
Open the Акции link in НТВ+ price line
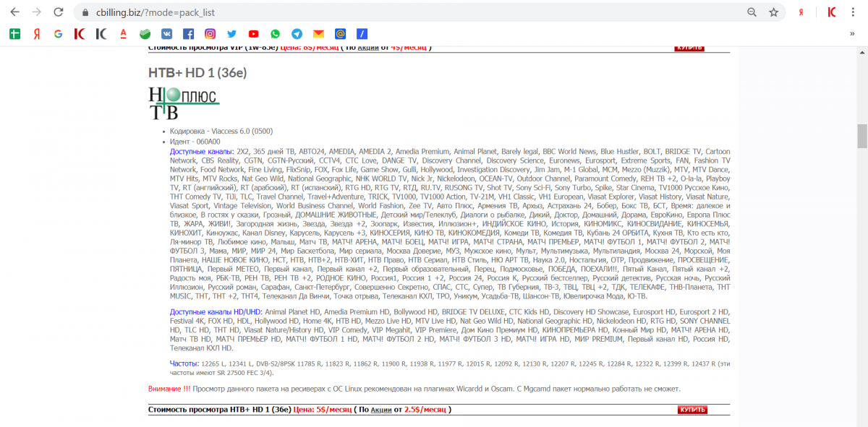pos(380,410)
